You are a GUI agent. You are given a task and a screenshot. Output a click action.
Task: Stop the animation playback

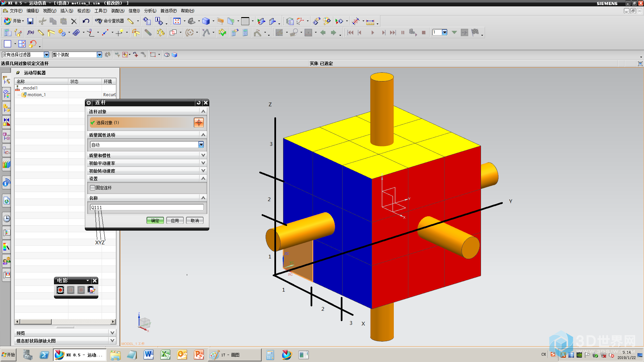[x=424, y=33]
